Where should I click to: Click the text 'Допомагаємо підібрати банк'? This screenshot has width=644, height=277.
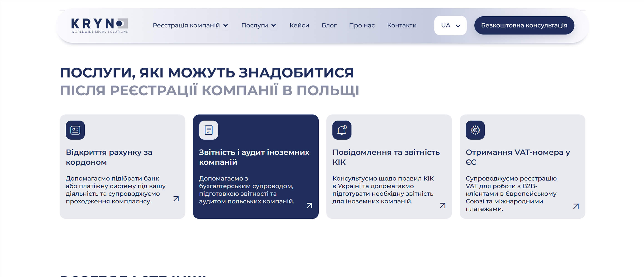[112, 178]
